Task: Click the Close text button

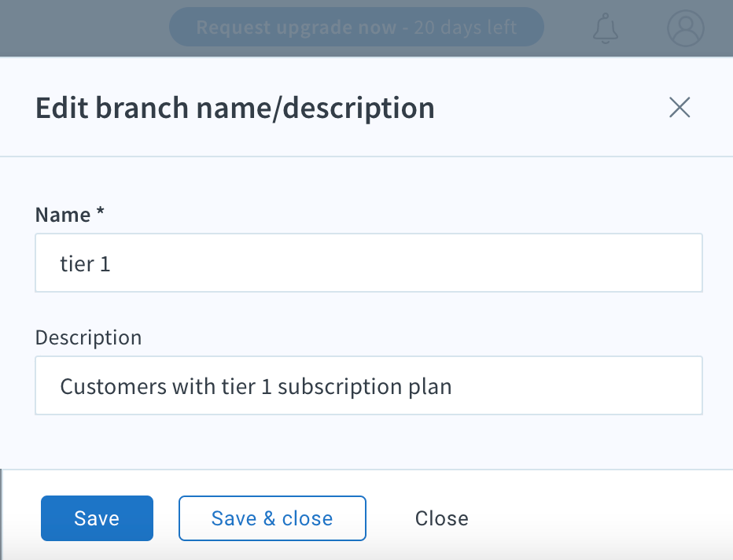Action: [442, 518]
